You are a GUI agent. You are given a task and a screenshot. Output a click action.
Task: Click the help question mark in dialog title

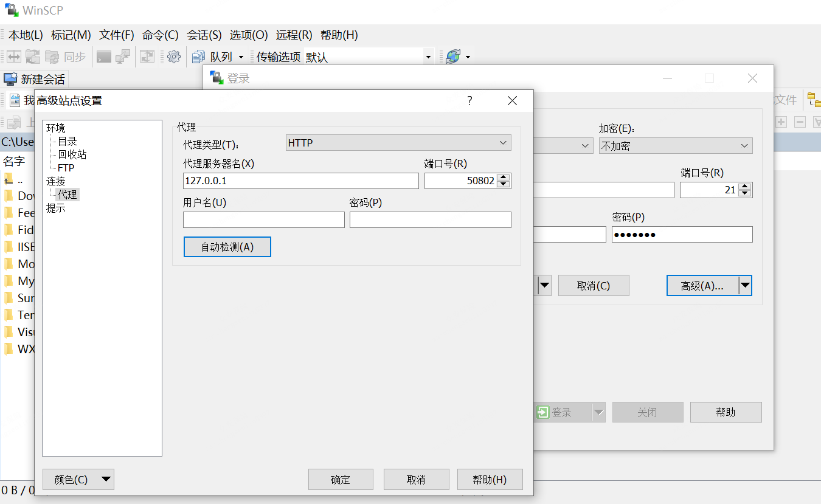pyautogui.click(x=469, y=101)
